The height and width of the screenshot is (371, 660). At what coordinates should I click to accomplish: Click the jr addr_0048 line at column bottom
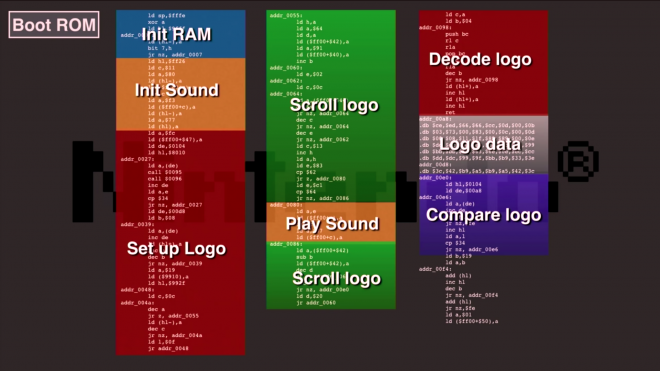[168, 348]
